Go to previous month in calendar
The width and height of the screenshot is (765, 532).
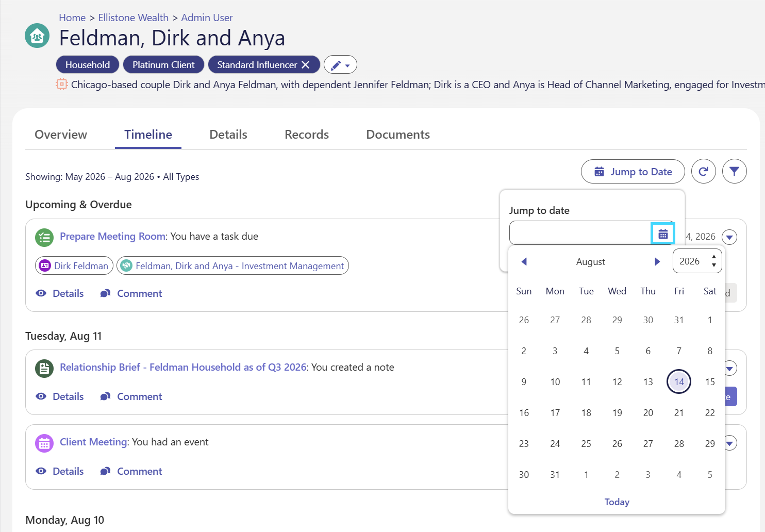[x=524, y=262]
